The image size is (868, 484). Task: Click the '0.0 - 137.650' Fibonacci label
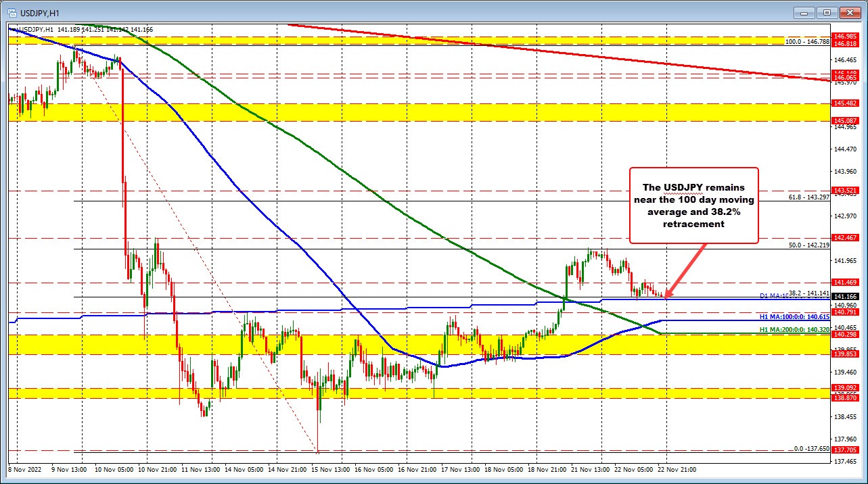pos(811,448)
